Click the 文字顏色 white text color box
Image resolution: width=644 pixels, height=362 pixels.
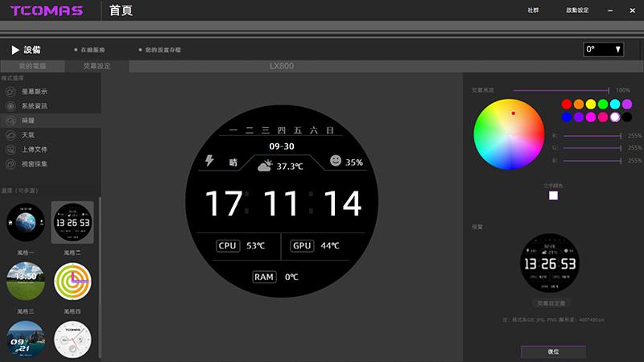click(554, 195)
